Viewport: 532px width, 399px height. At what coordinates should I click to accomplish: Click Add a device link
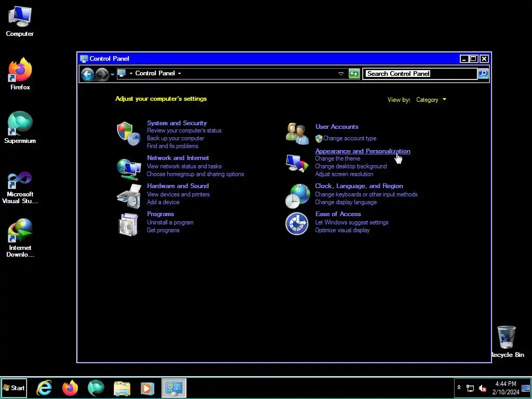tap(163, 202)
